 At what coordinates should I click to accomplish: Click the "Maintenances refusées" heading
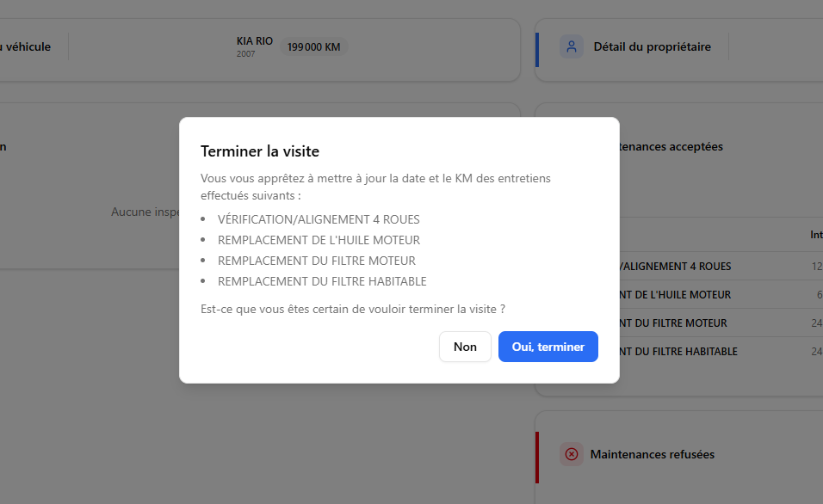[x=652, y=454]
